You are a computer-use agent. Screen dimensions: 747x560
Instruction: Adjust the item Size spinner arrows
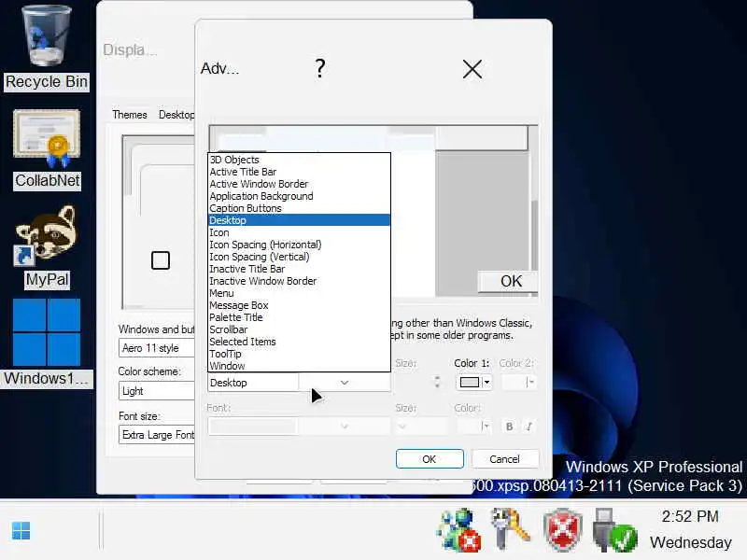pyautogui.click(x=437, y=382)
